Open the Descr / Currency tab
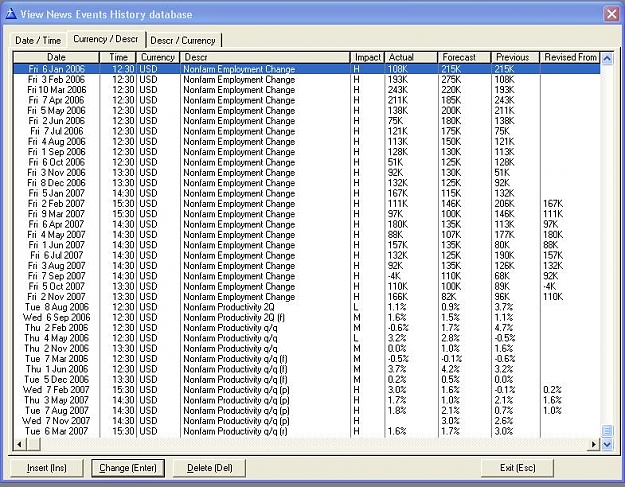 click(183, 41)
